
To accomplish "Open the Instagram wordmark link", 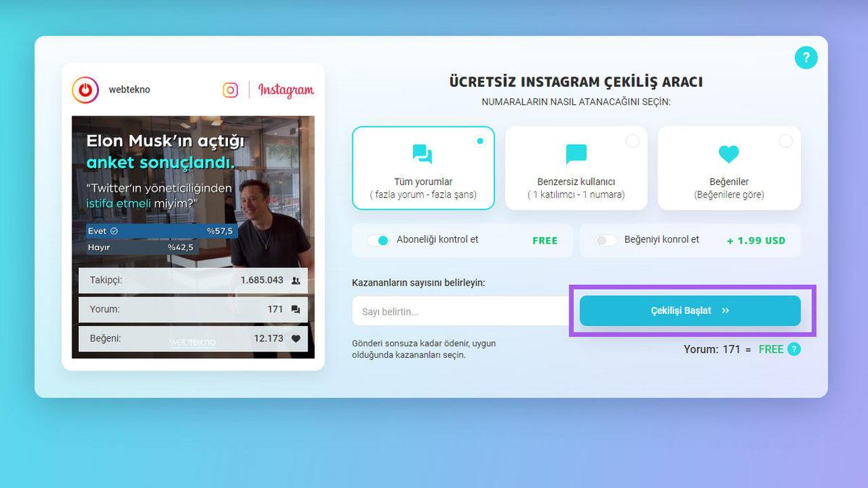I will pos(285,90).
